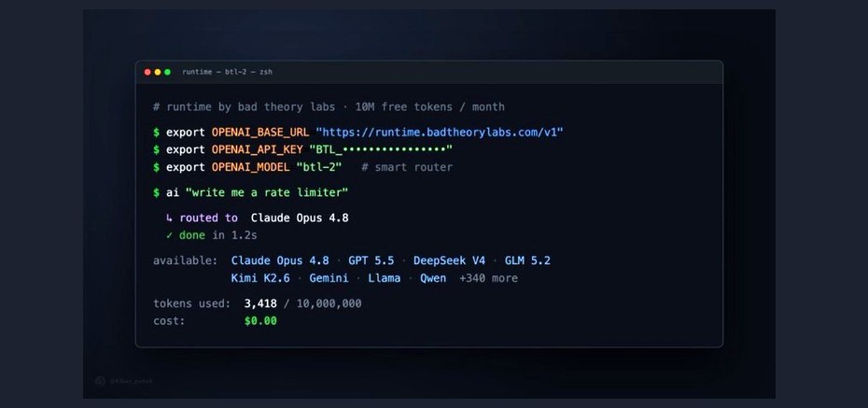Click the arrow symbol before 'routed to'
This screenshot has height=408, width=868.
[169, 218]
